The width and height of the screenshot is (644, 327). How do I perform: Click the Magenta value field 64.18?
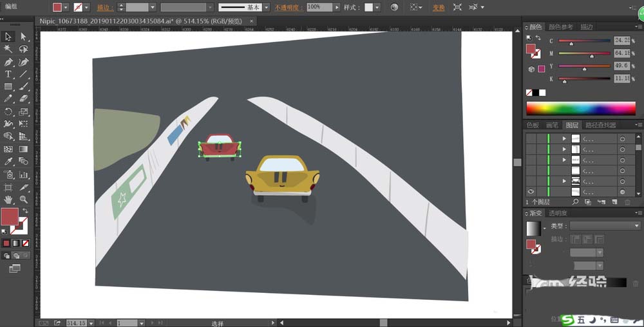[x=622, y=53]
